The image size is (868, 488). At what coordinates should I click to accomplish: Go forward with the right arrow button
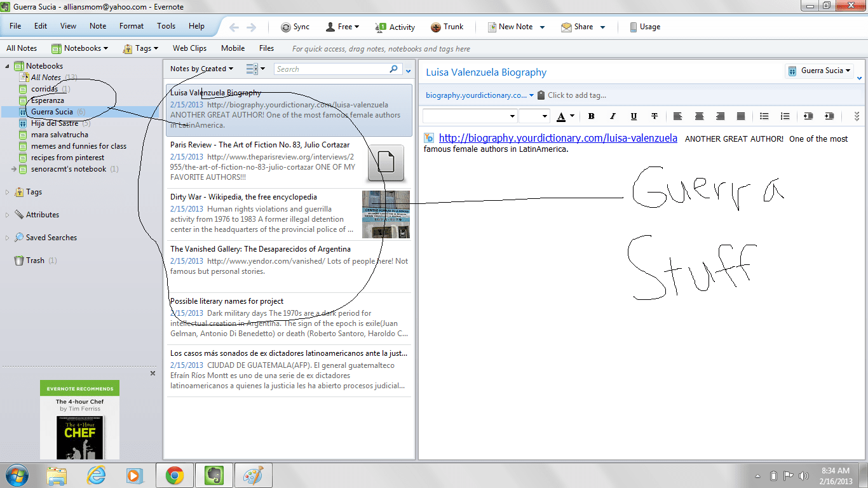point(251,27)
